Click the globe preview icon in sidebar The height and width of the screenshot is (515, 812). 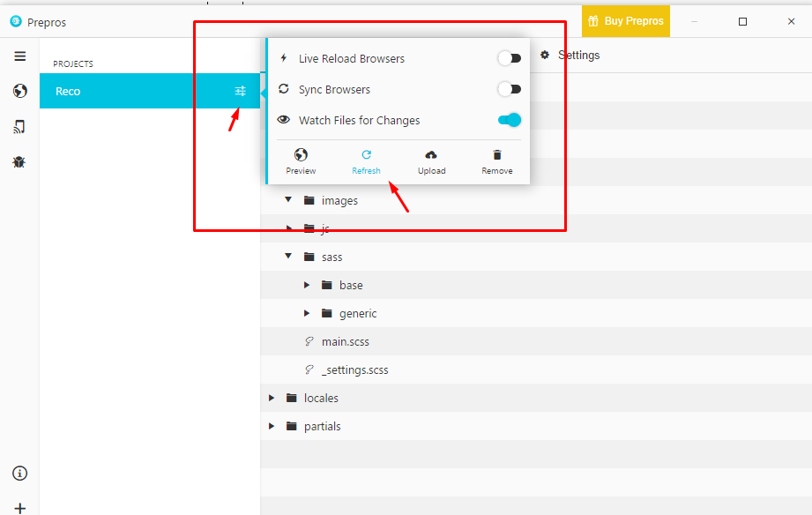point(19,91)
